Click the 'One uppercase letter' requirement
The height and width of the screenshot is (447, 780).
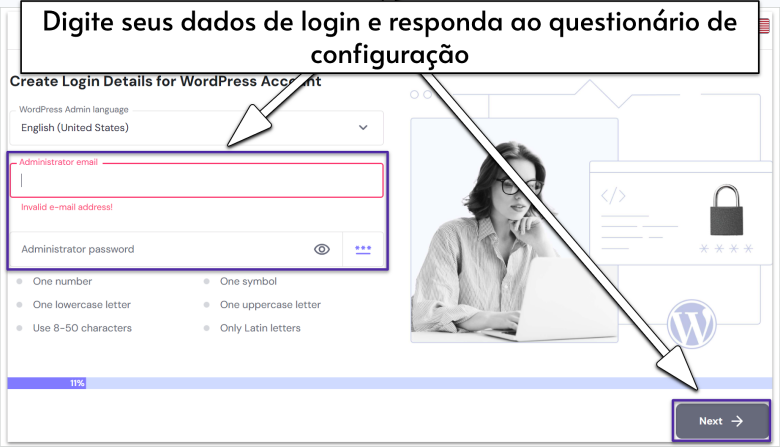click(x=270, y=305)
